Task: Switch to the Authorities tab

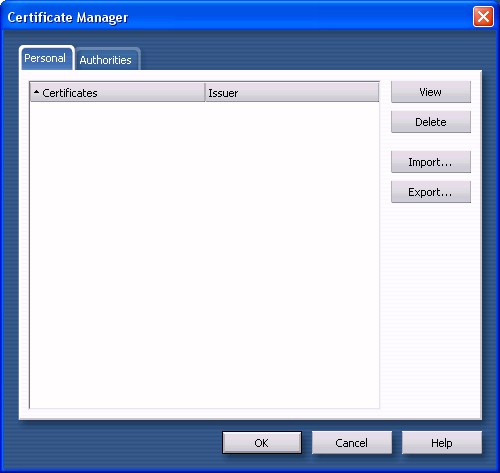Action: point(106,60)
